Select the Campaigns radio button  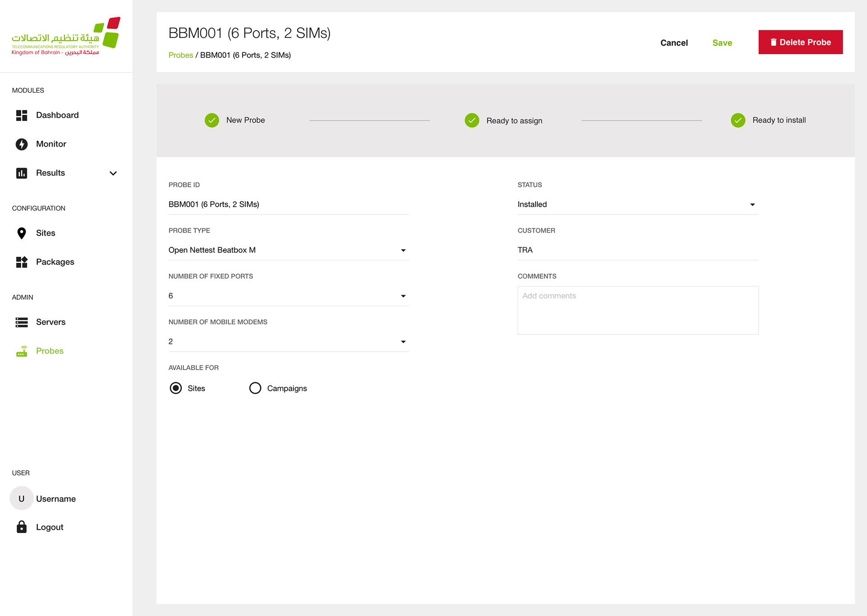pyautogui.click(x=255, y=388)
